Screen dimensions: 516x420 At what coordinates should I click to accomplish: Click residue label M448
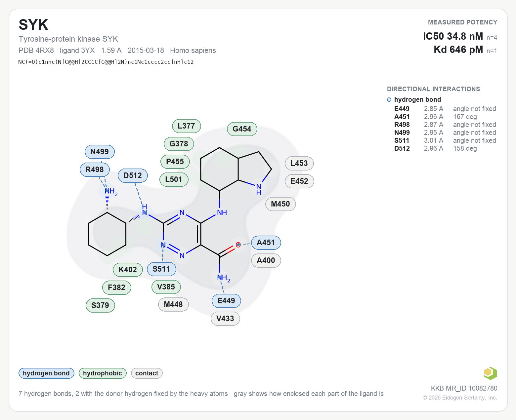click(174, 304)
